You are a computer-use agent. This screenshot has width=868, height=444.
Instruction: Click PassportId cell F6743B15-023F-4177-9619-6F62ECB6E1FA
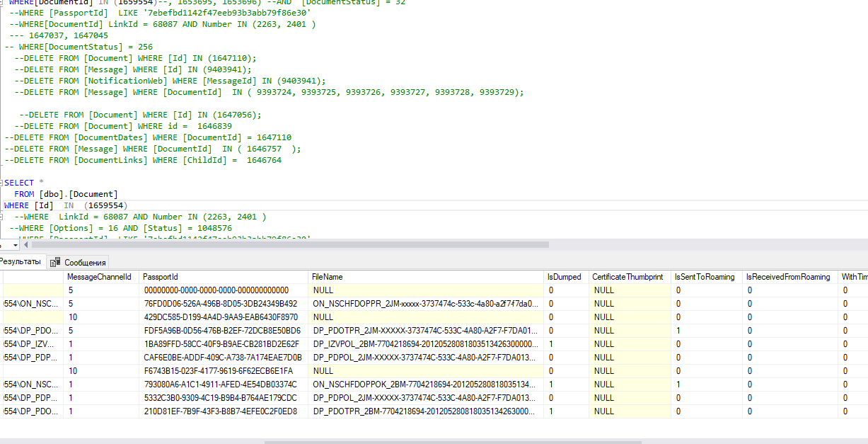point(224,371)
